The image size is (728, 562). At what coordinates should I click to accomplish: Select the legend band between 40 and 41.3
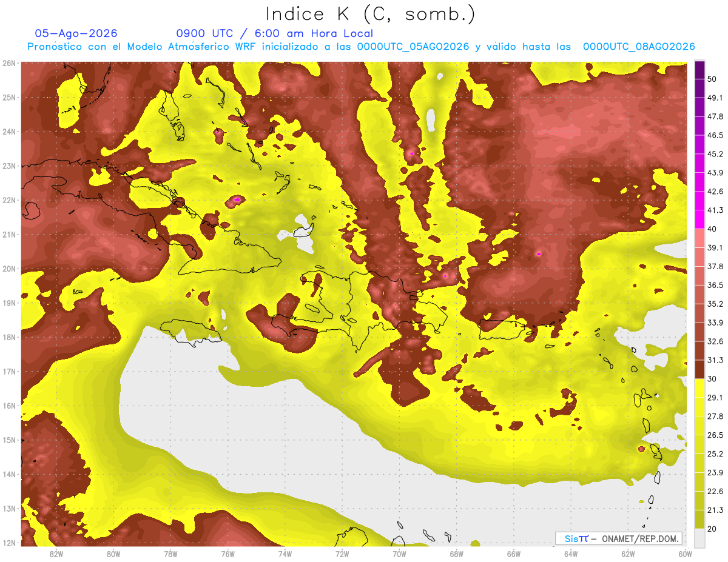(x=699, y=219)
